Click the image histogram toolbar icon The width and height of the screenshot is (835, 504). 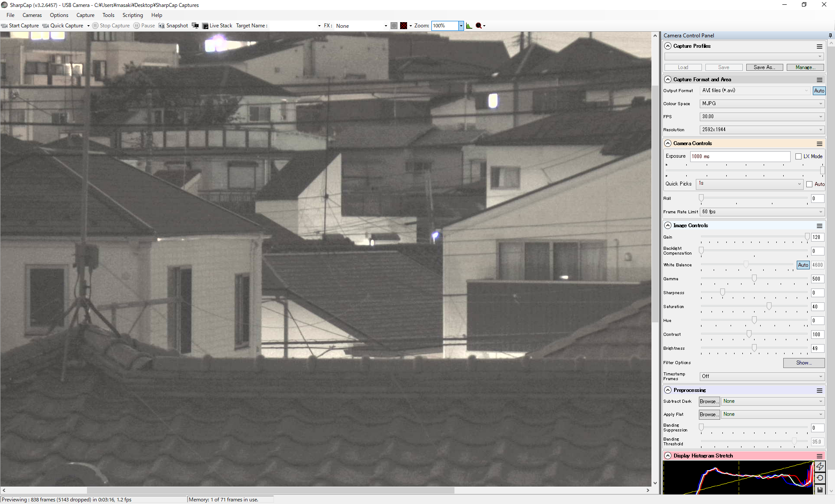point(469,26)
